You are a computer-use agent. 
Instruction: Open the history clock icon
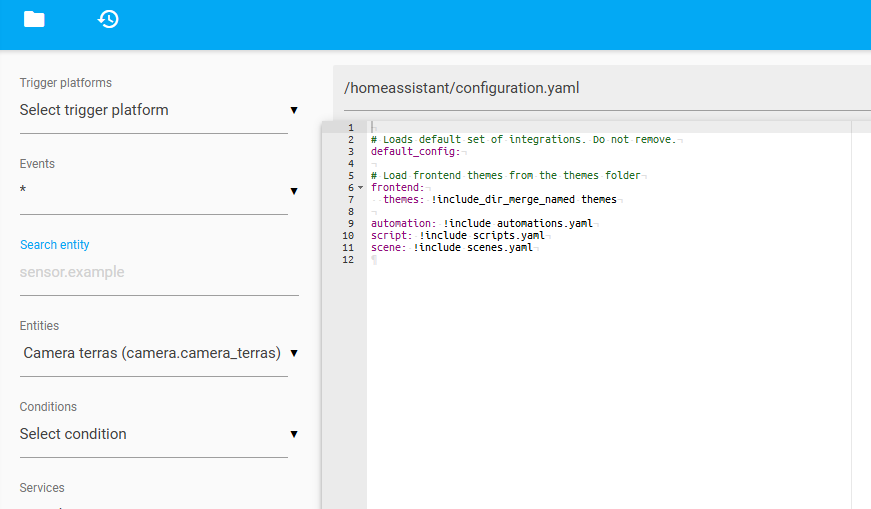[x=108, y=19]
